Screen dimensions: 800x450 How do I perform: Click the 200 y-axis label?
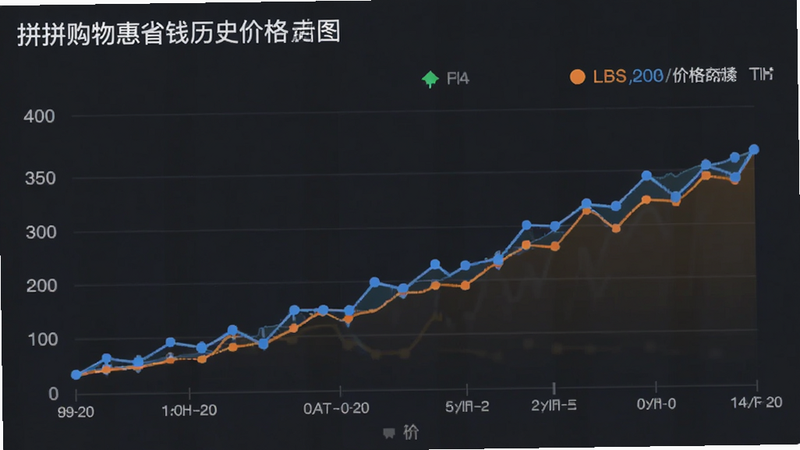tap(42, 286)
